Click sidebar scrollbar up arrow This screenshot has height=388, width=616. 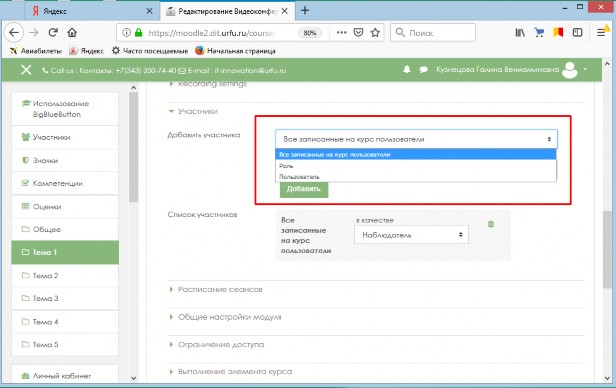[x=134, y=88]
